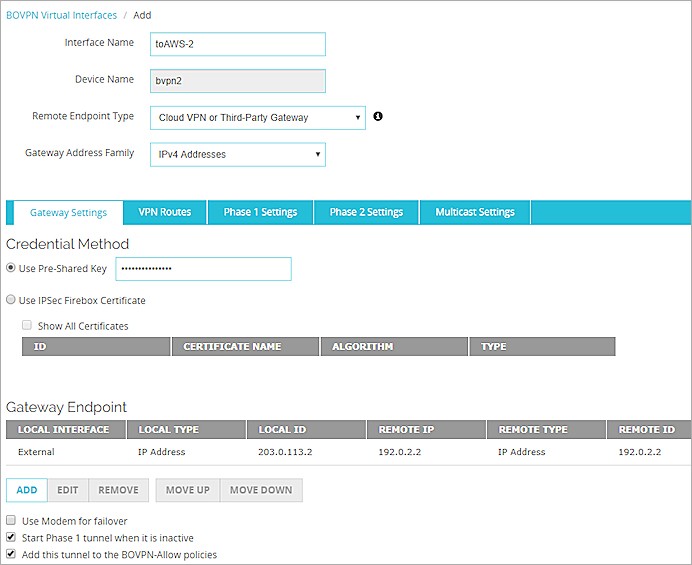Screen dimensions: 692x565
Task: Uncheck Start Phase 1 tunnel when inactive
Action: coord(11,538)
